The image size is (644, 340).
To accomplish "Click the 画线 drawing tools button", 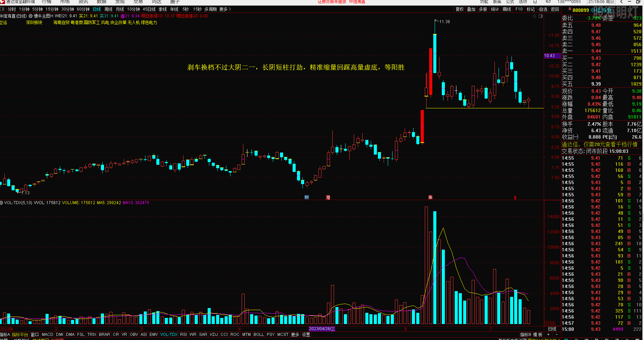I will point(507,9).
